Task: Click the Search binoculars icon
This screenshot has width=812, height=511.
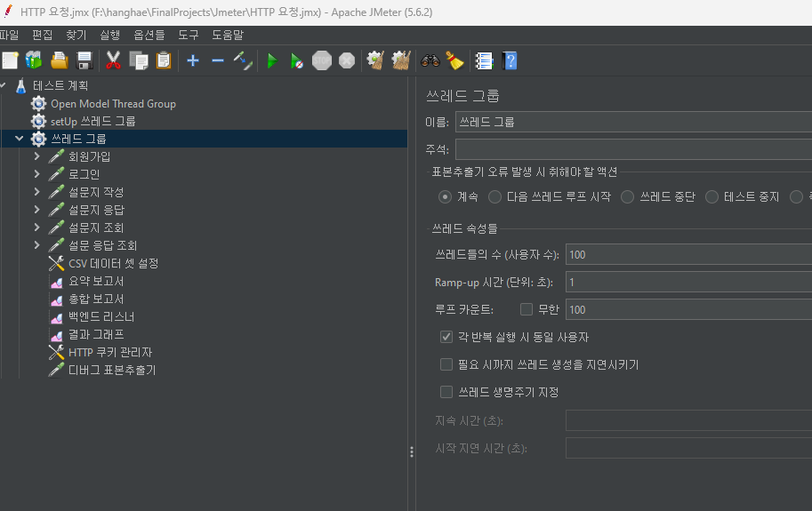Action: [430, 60]
